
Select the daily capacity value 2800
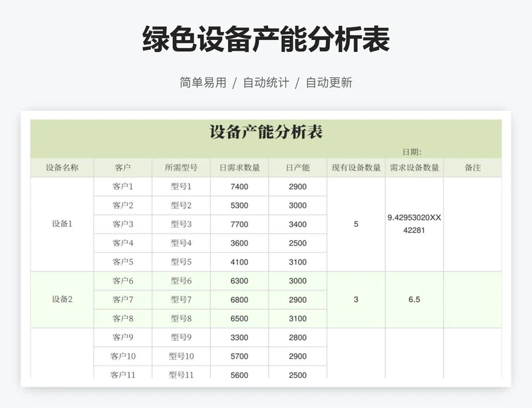click(x=298, y=337)
